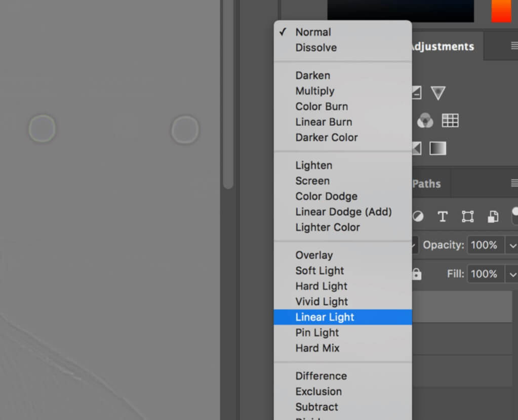This screenshot has width=518, height=420.
Task: Enable the Posterize adjustment grid icon
Action: pos(450,120)
